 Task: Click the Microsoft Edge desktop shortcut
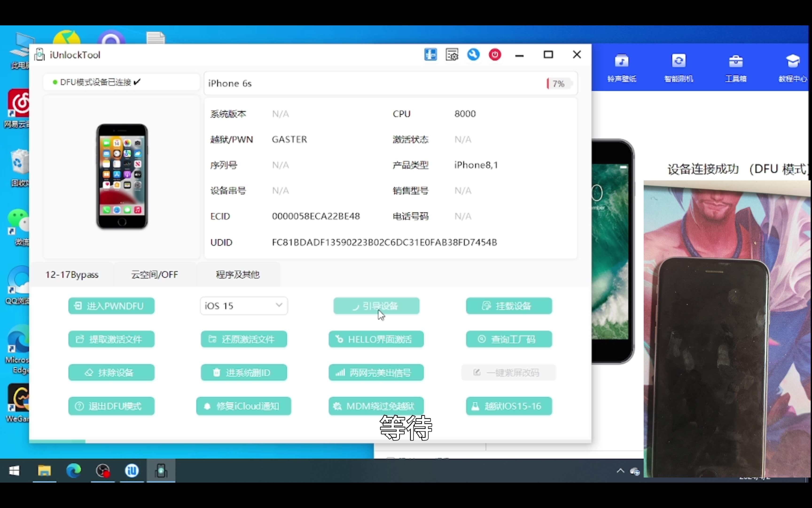(17, 349)
